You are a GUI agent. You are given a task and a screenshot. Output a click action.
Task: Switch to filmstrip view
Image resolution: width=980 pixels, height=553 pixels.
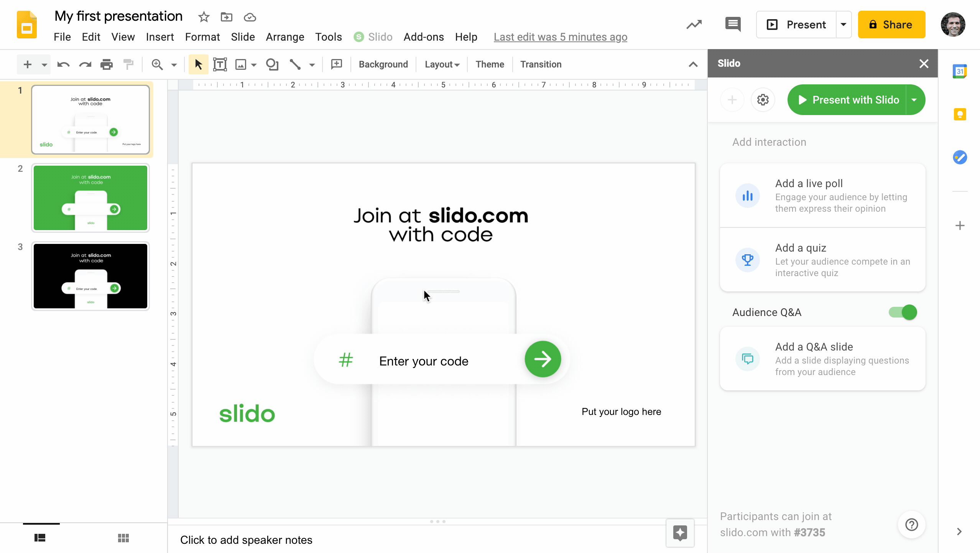coord(40,538)
